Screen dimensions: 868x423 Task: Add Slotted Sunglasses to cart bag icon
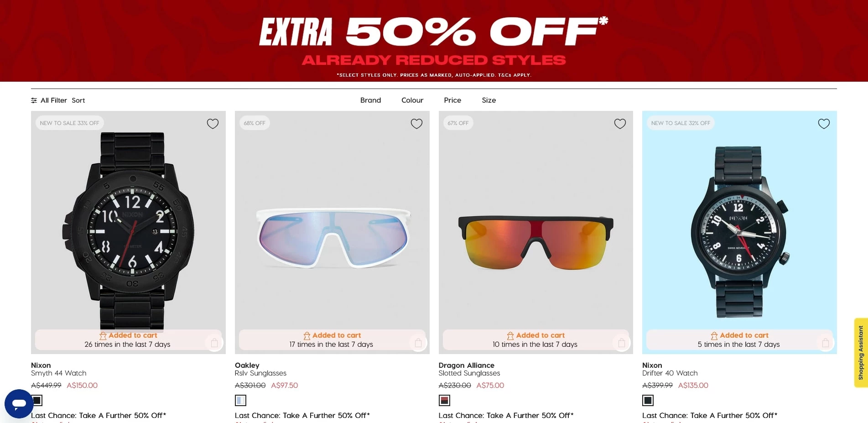622,343
